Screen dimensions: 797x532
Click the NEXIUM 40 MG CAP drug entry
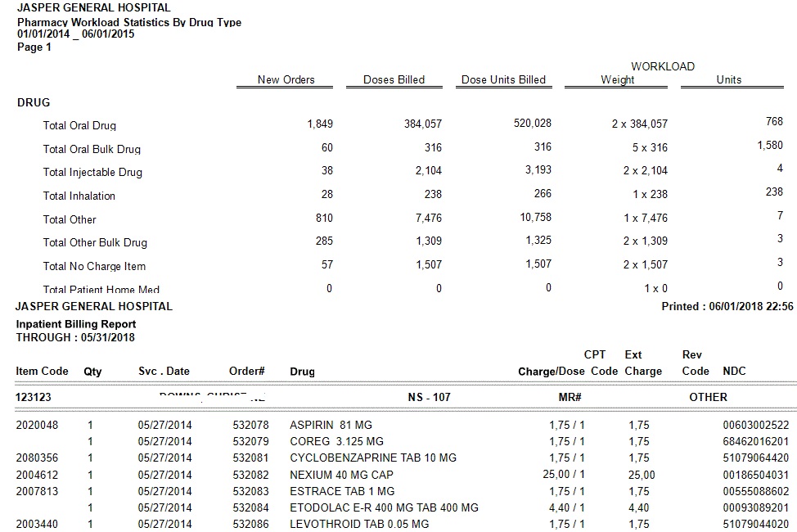[x=341, y=475]
